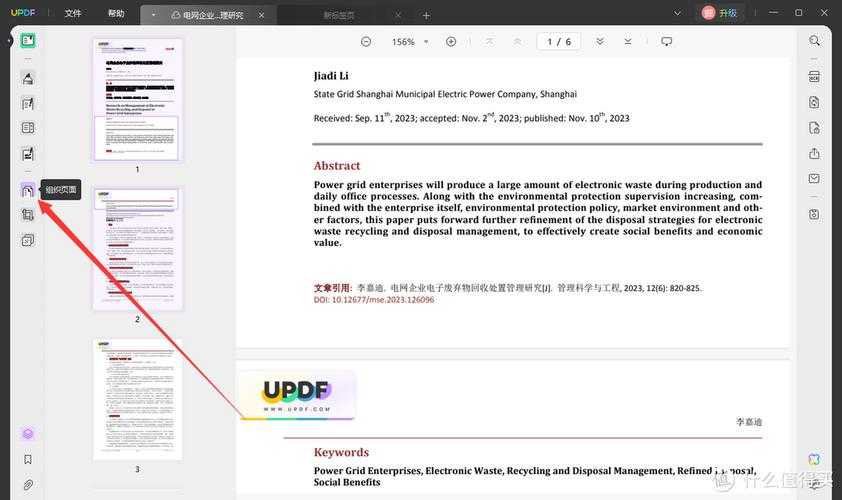Click the share/export upload icon

pos(814,153)
